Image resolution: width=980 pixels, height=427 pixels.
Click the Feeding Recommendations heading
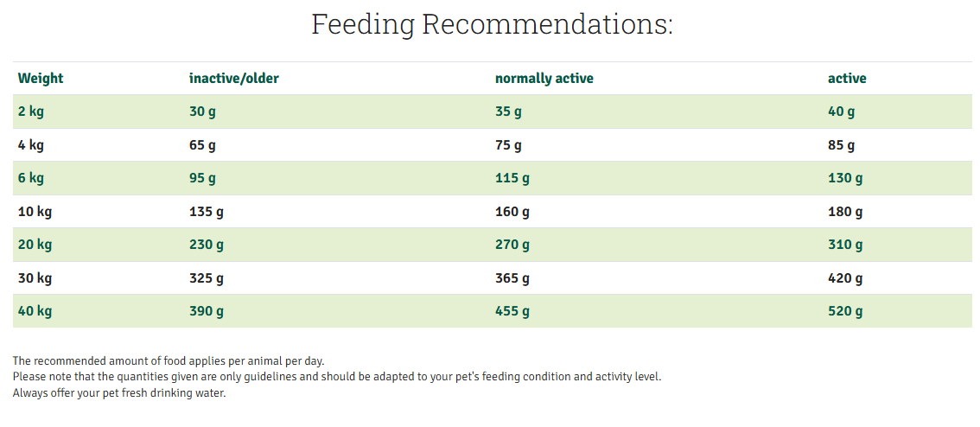tap(492, 24)
